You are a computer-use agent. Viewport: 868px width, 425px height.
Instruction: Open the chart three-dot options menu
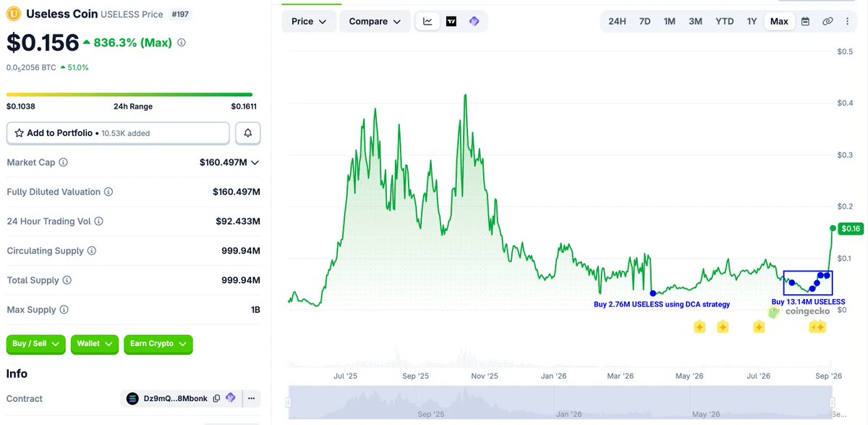click(x=848, y=21)
